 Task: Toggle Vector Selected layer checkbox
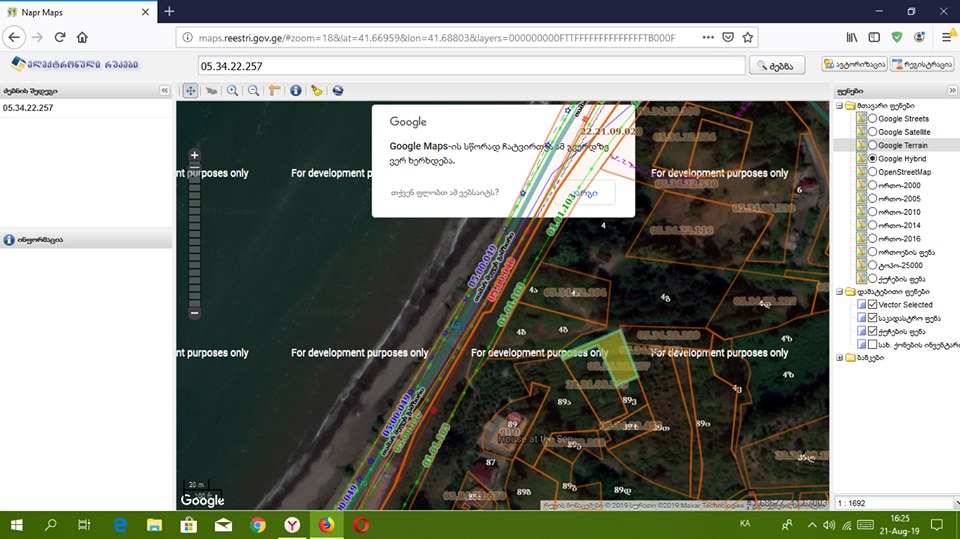(872, 304)
